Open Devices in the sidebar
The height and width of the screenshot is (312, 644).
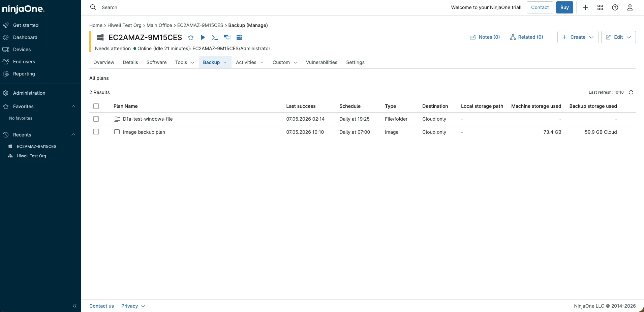(x=22, y=50)
